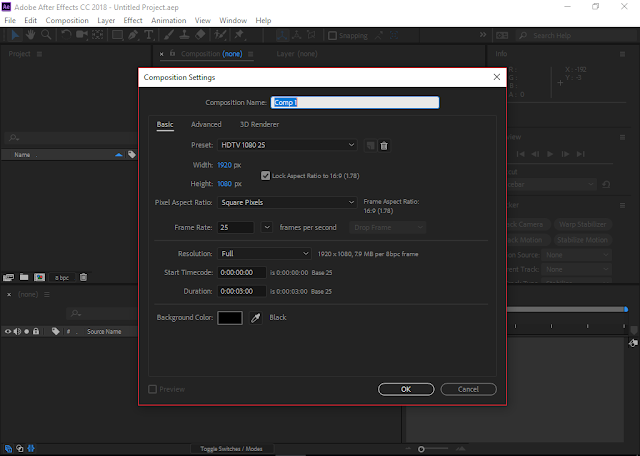The image size is (640, 456).
Task: Click Toggle Switches / Modes button
Action: 231,449
